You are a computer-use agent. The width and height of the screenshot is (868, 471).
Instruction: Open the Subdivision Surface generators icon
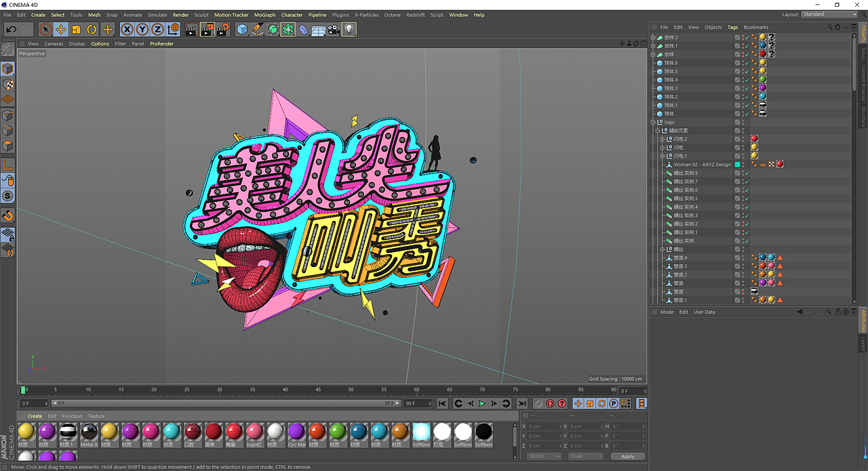(273, 29)
